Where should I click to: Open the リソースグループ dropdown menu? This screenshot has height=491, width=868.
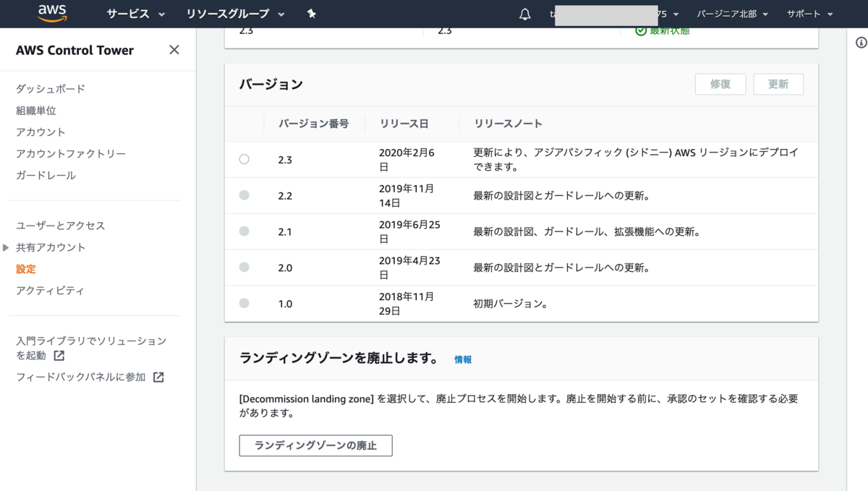(x=235, y=14)
